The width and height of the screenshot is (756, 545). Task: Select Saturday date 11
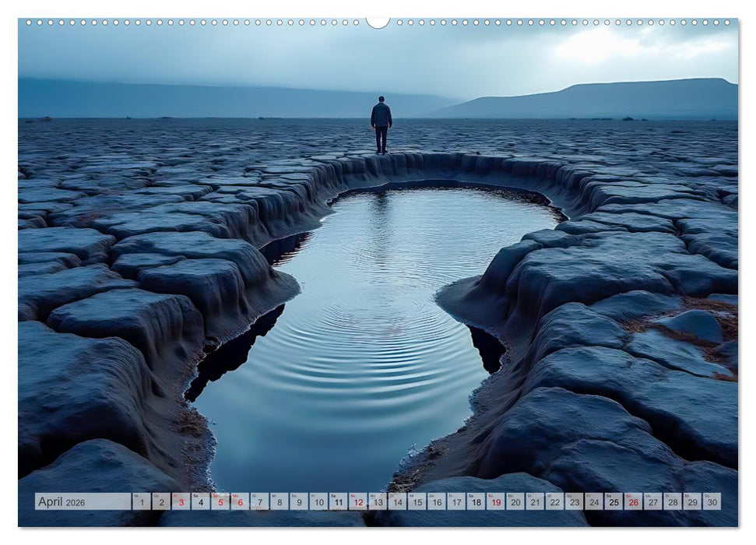(x=339, y=502)
